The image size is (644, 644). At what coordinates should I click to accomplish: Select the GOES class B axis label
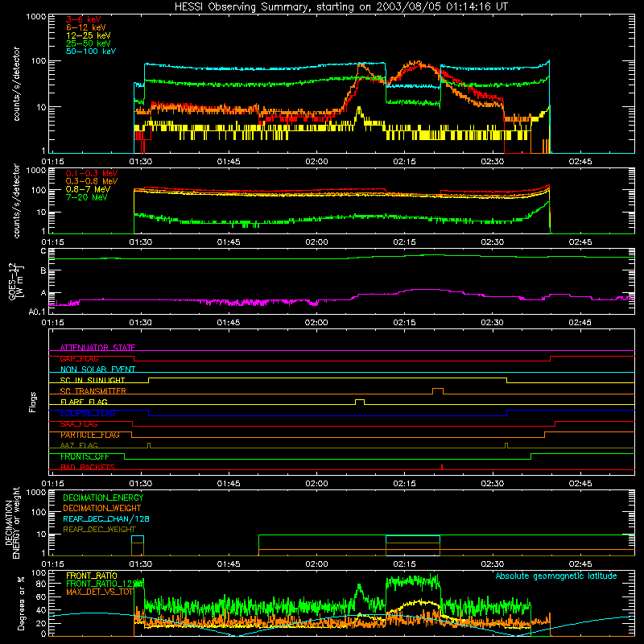[x=43, y=270]
